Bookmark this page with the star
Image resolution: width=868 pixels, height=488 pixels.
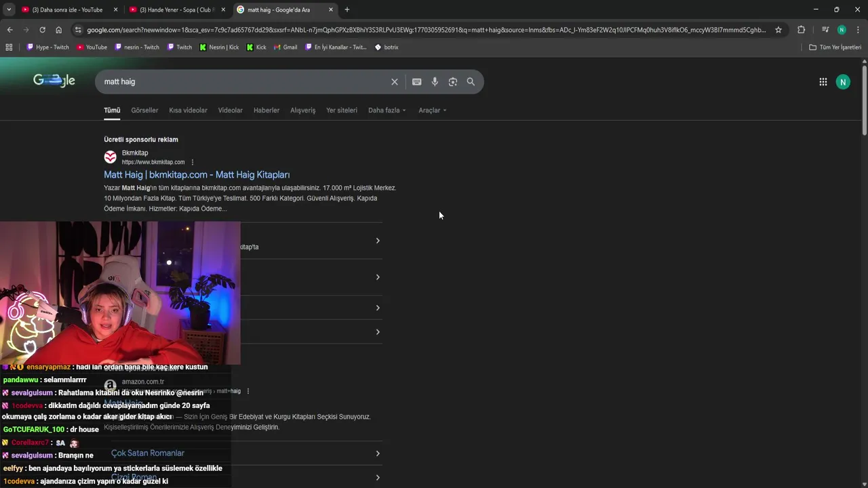[x=778, y=30]
